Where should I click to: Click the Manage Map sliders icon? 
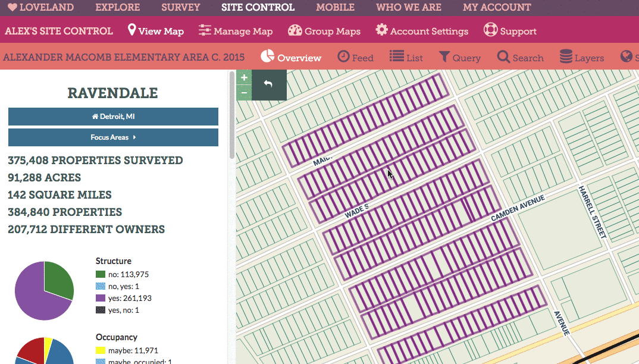point(205,30)
